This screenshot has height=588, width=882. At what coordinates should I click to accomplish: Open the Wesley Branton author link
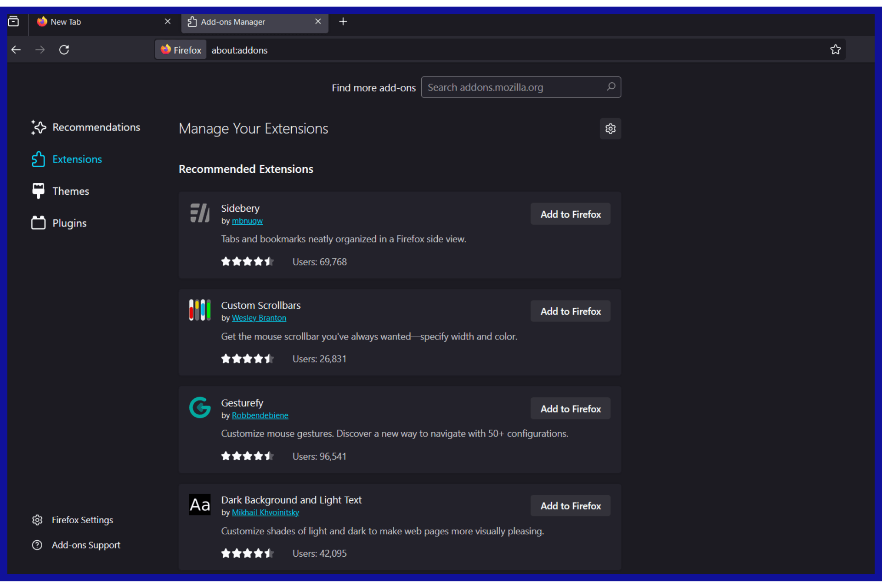[x=259, y=317]
